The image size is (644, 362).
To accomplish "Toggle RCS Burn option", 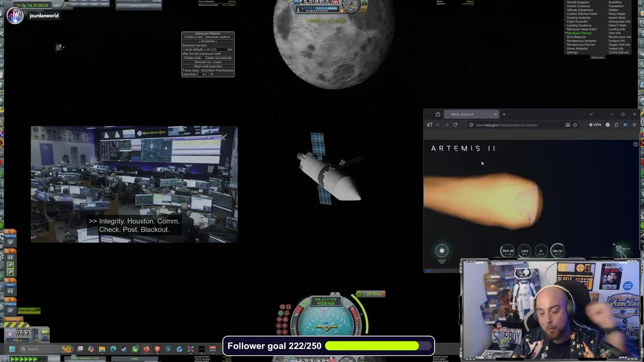I will (207, 70).
